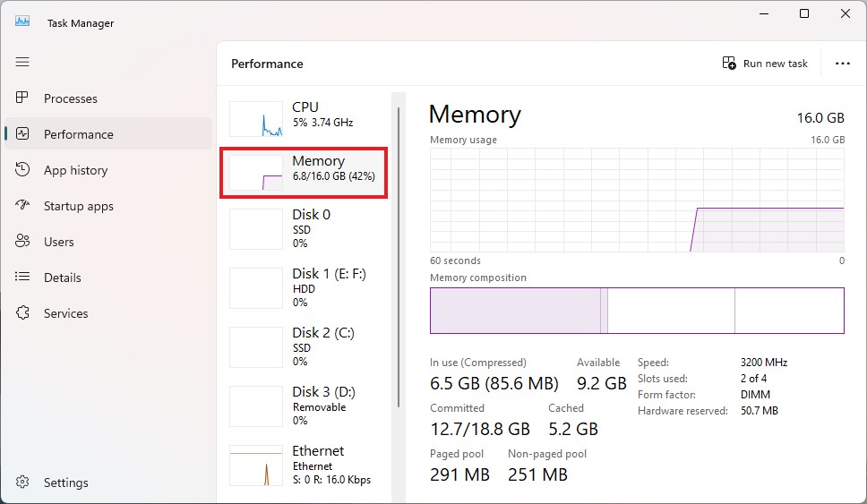Click the Memory composition bar
This screenshot has width=867, height=504.
pos(637,311)
